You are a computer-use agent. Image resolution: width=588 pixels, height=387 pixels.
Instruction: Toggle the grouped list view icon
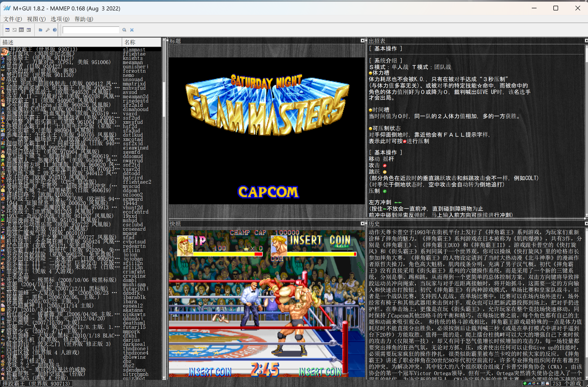click(x=29, y=30)
